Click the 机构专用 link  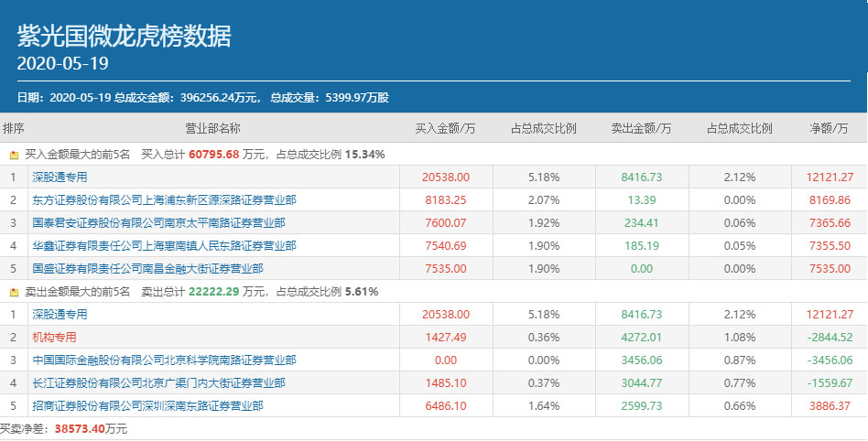pyautogui.click(x=54, y=338)
